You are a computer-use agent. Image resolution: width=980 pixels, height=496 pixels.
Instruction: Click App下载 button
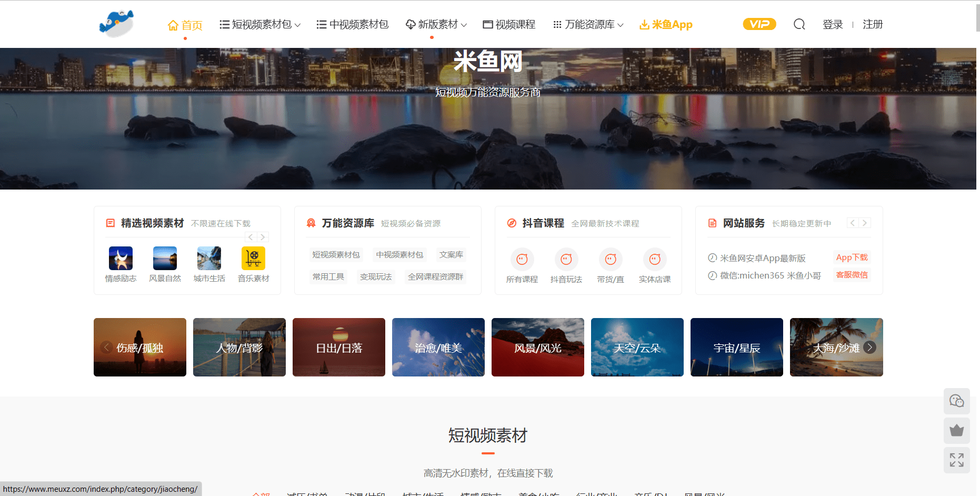coord(852,257)
